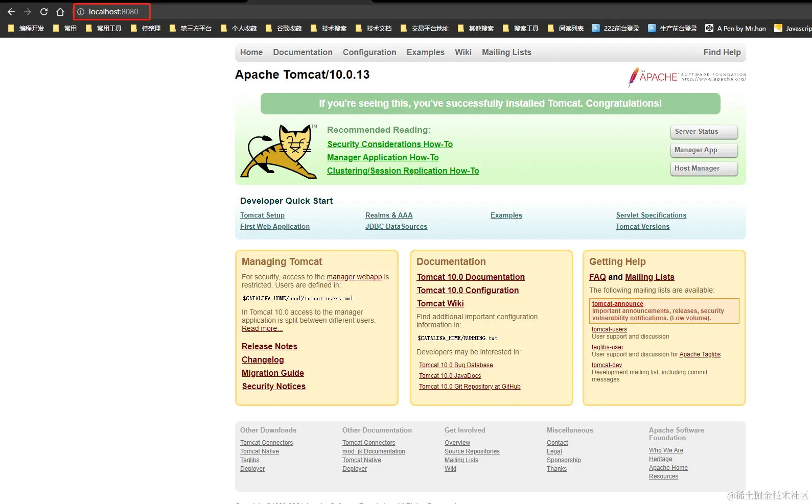
Task: Open Security Considerations How-To link
Action: click(390, 145)
